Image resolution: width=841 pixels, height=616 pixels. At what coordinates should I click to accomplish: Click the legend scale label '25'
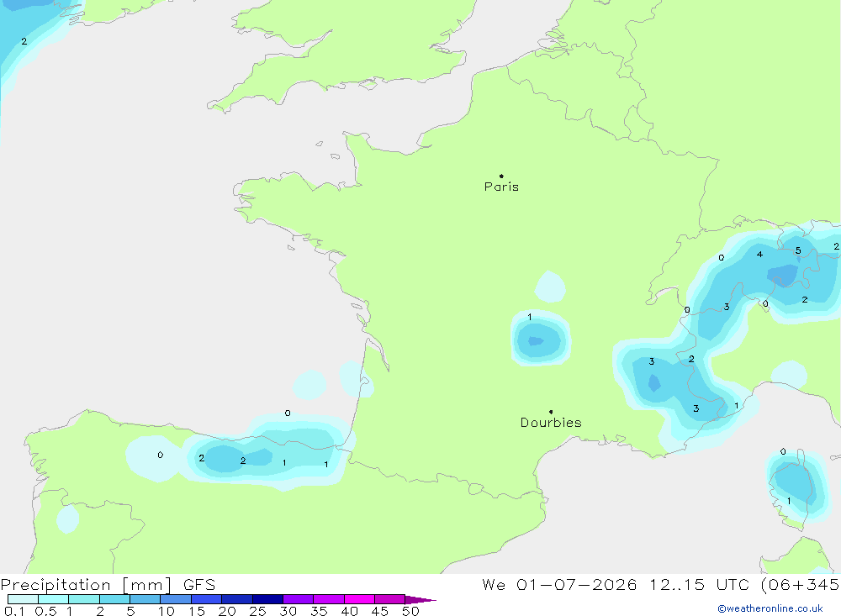(258, 611)
